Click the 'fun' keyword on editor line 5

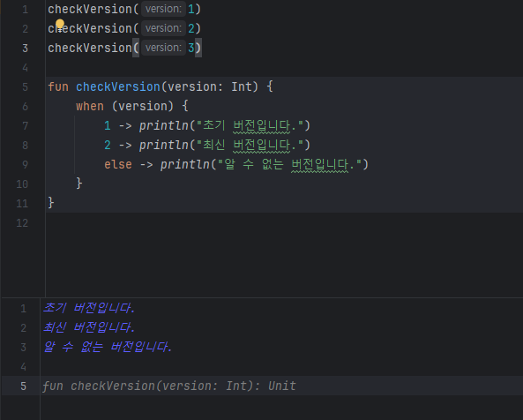click(x=58, y=86)
